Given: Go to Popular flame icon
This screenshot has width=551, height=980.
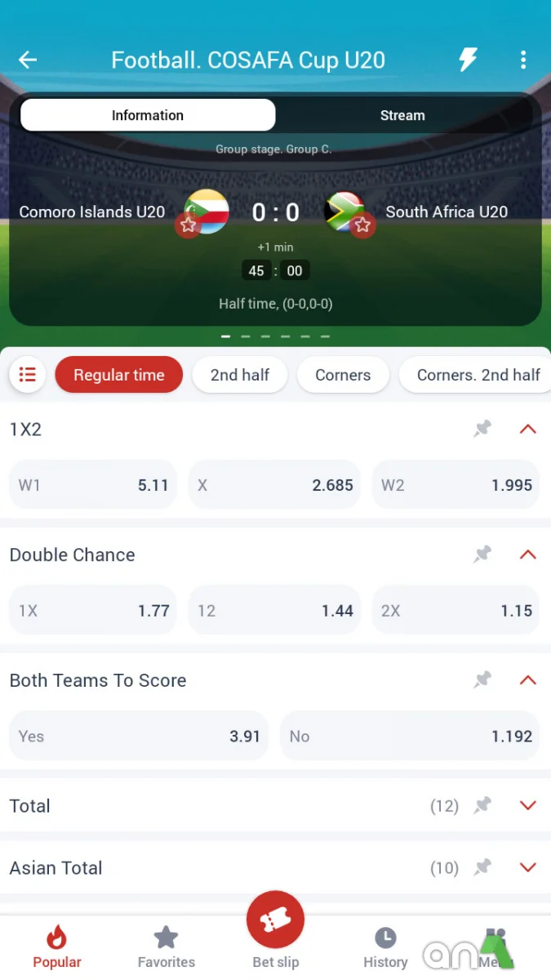Looking at the screenshot, I should [x=57, y=937].
